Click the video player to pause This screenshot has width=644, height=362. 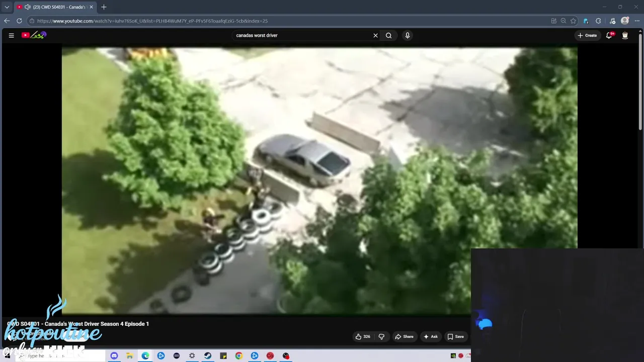pos(319,181)
